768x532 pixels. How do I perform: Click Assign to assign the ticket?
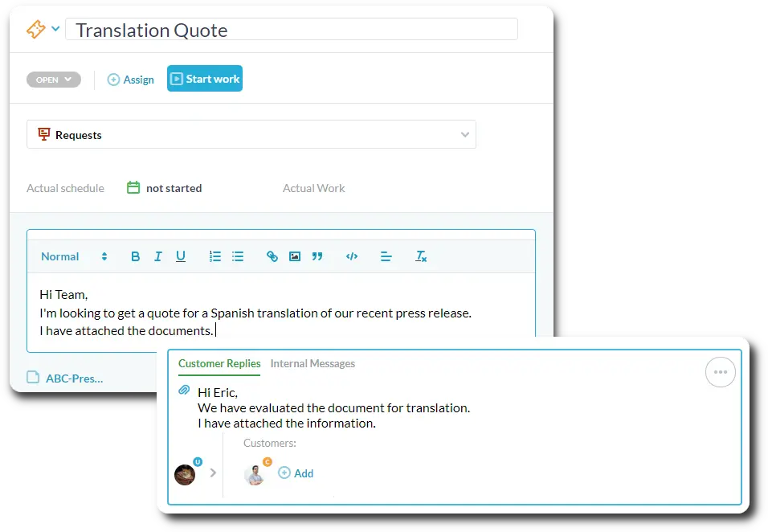click(x=131, y=80)
